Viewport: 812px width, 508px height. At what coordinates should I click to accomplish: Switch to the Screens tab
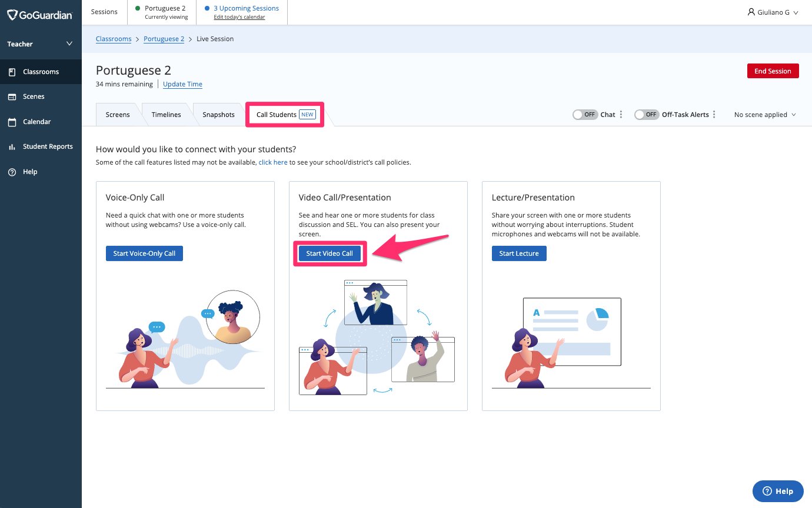coord(118,115)
